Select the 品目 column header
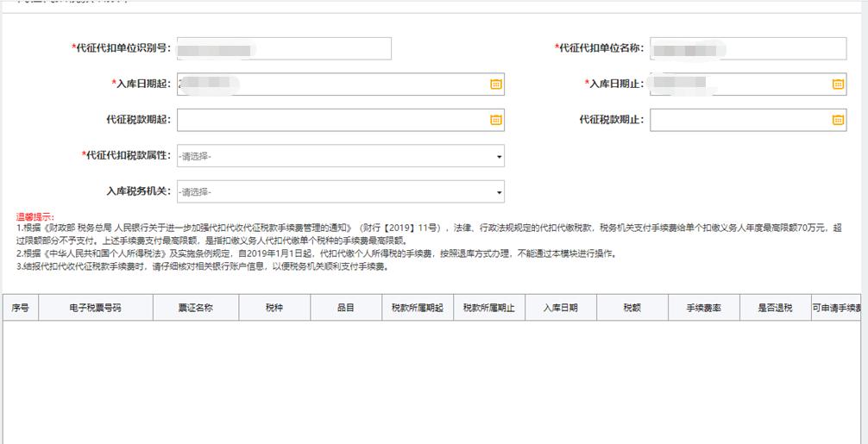The width and height of the screenshot is (868, 444). point(345,308)
